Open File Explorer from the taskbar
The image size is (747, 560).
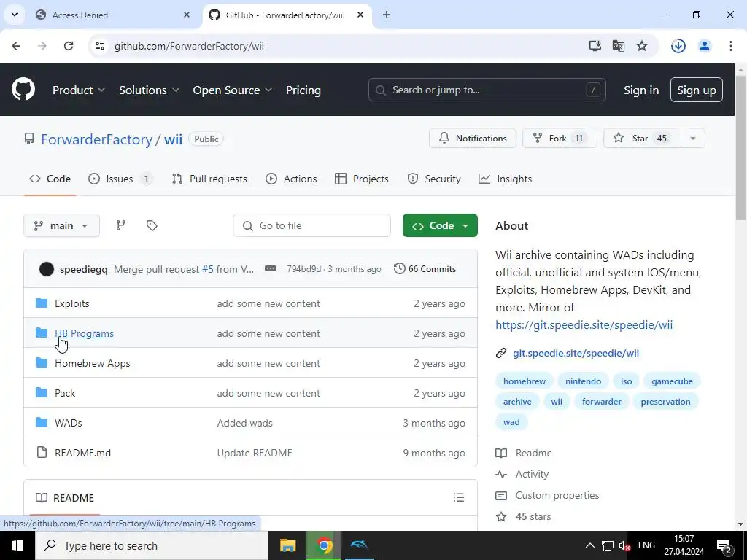coord(287,545)
